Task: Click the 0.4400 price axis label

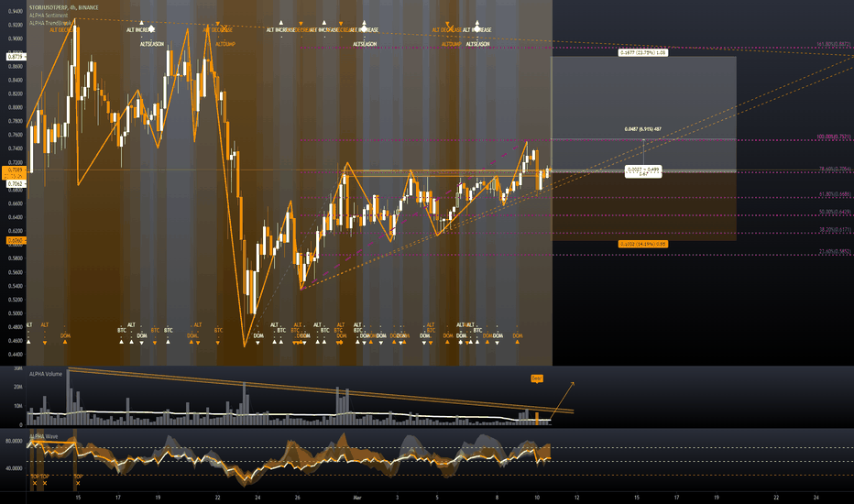Action: point(16,354)
